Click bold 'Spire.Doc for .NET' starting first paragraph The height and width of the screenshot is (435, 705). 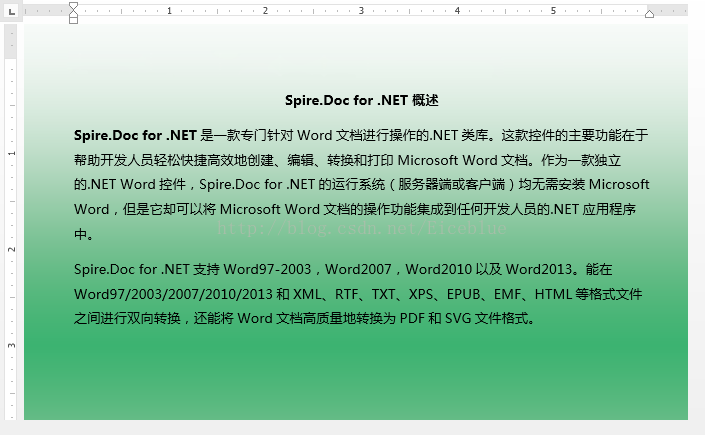coord(135,135)
